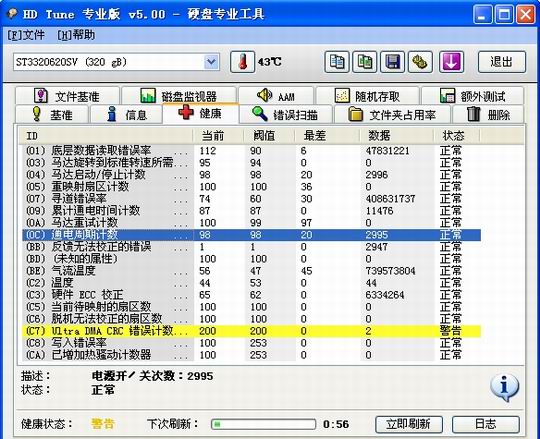Image resolution: width=540 pixels, height=439 pixels.
Task: Click the 日志 log button
Action: point(486,424)
